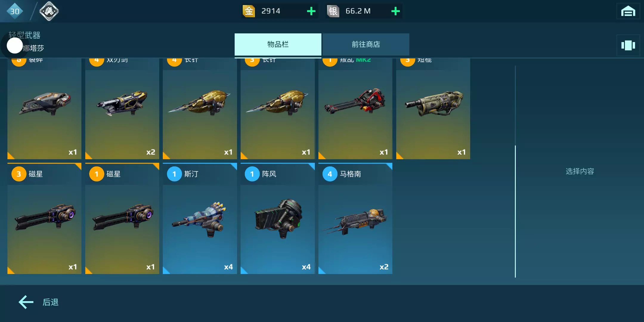The height and width of the screenshot is (322, 644).
Task: Switch to the 物品栏 tab
Action: coord(278,44)
